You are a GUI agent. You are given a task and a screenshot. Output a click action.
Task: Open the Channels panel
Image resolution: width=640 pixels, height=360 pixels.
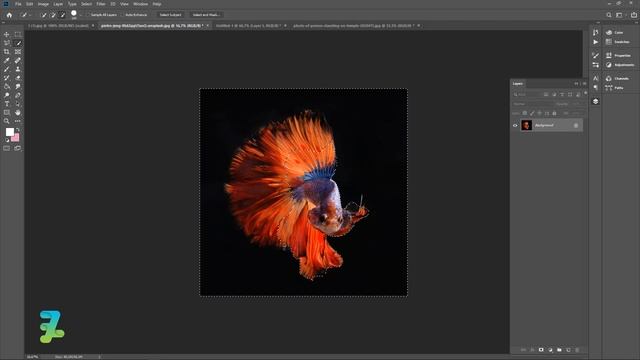pyautogui.click(x=617, y=78)
